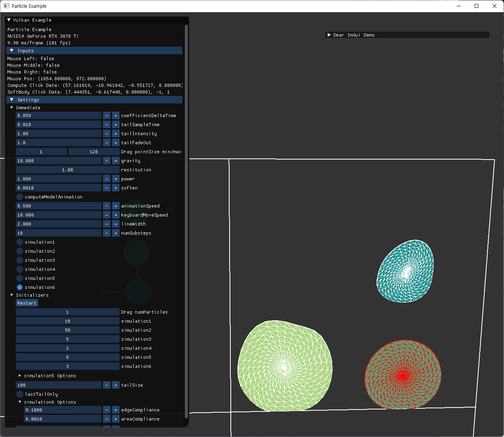This screenshot has width=504, height=437.
Task: Select simulation4 radio button
Action: tap(20, 269)
